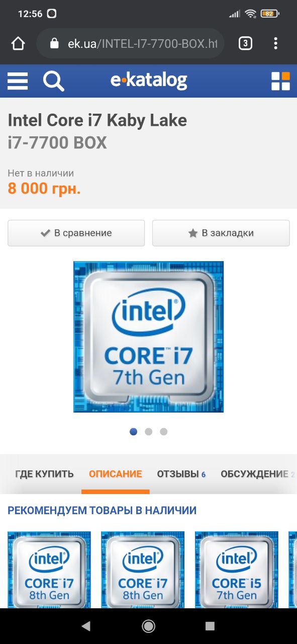Click the e-katalog logo link
The width and height of the screenshot is (297, 644).
point(149,80)
